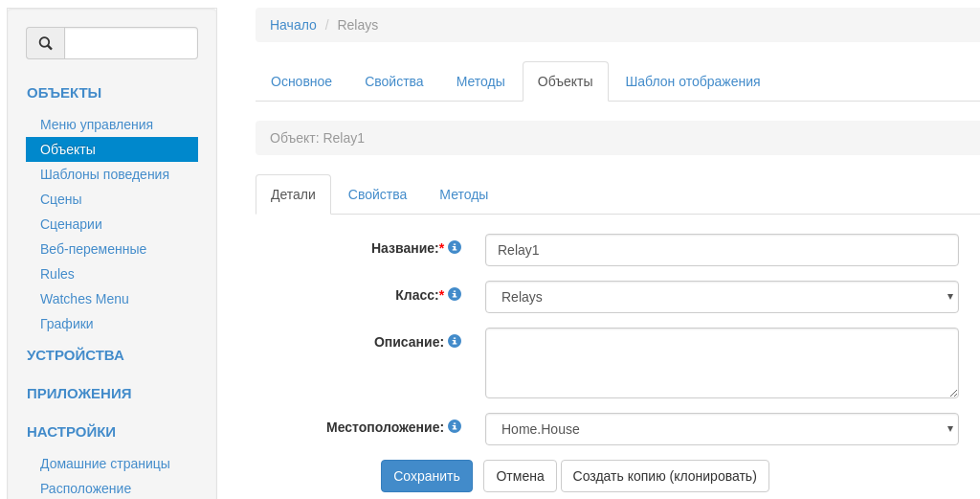This screenshot has width=980, height=499.
Task: Click the Отмена button
Action: coord(520,476)
